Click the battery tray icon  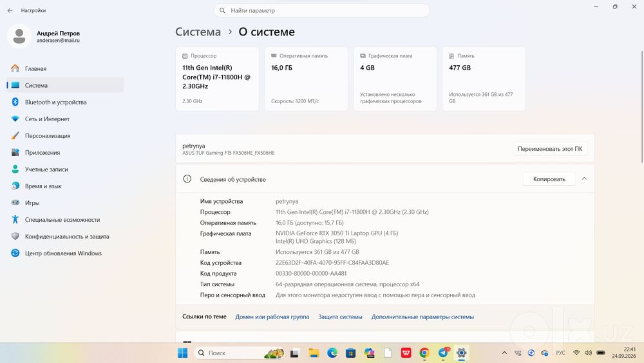pos(601,353)
